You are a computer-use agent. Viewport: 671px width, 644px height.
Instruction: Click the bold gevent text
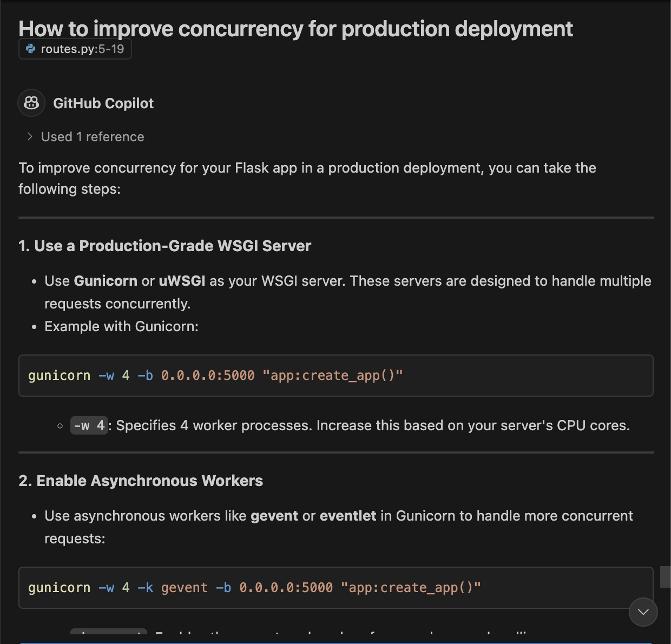pos(274,516)
